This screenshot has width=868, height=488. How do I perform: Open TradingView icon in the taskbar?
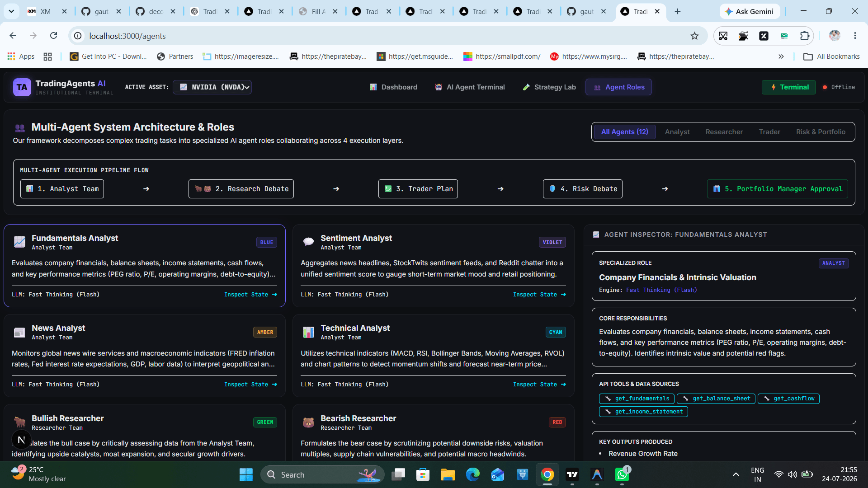(572, 474)
